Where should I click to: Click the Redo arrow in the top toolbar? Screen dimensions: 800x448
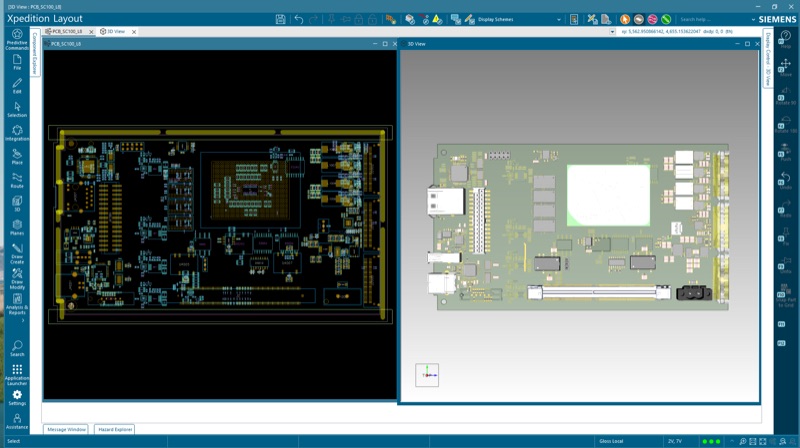[x=313, y=19]
